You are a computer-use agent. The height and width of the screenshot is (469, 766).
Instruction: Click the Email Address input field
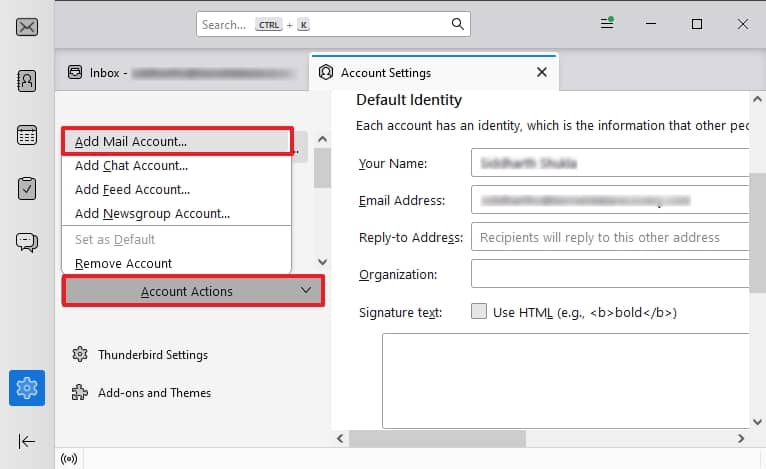(x=610, y=200)
